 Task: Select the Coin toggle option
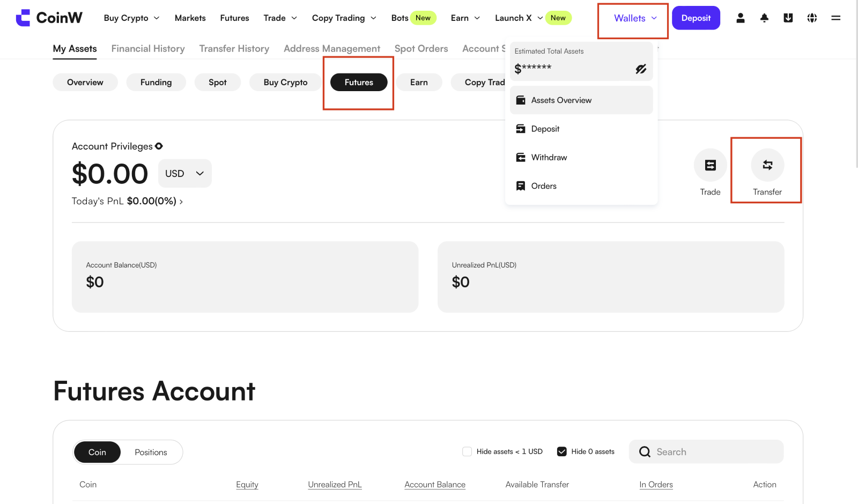[97, 453]
